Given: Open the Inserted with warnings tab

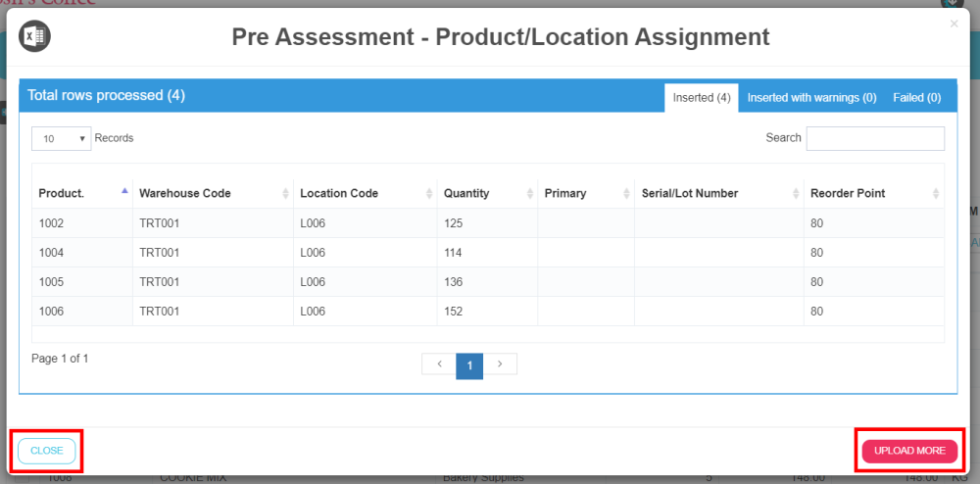Looking at the screenshot, I should [811, 98].
